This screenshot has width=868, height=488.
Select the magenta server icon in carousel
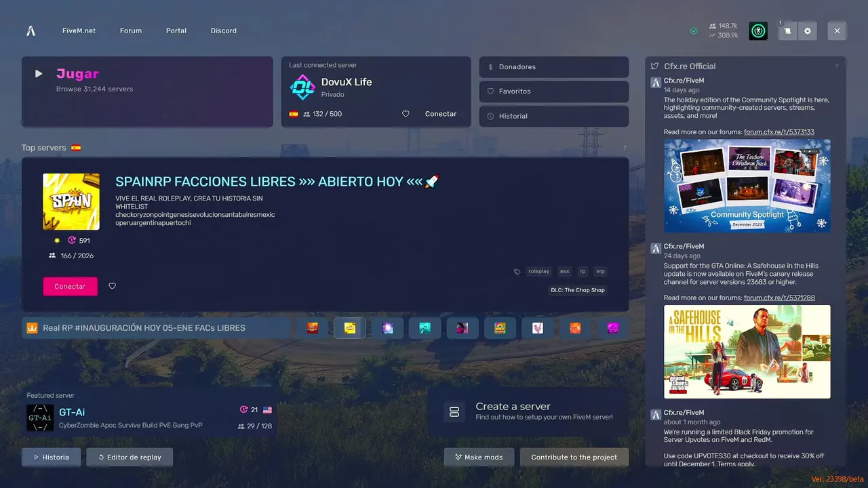[x=613, y=328]
